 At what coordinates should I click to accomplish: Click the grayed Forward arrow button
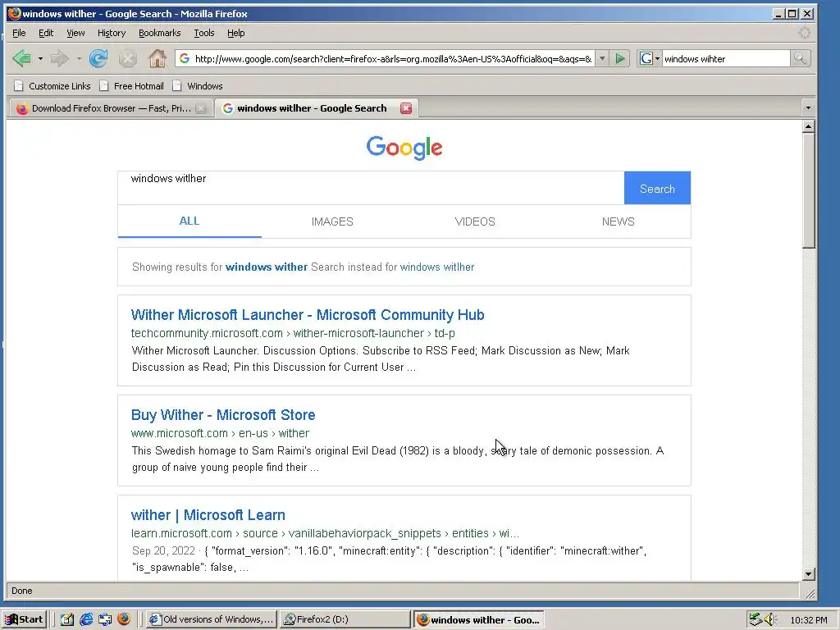59,58
